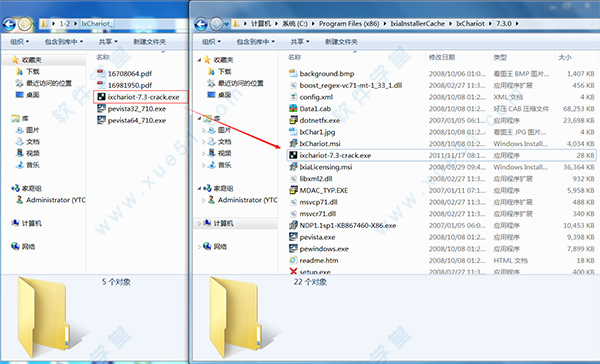Select config.xml file icon
This screenshot has width=600, height=364.
pyautogui.click(x=293, y=96)
